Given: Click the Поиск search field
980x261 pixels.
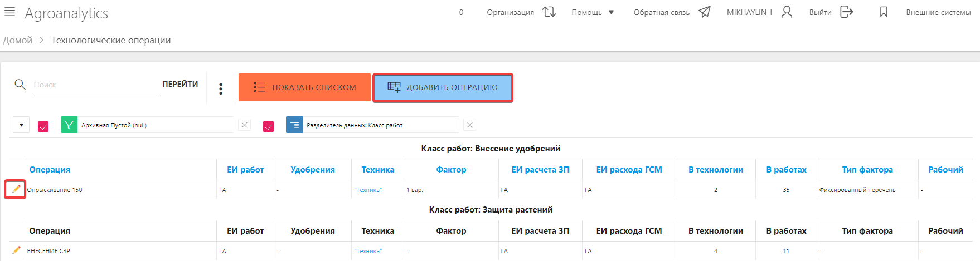Looking at the screenshot, I should (96, 85).
